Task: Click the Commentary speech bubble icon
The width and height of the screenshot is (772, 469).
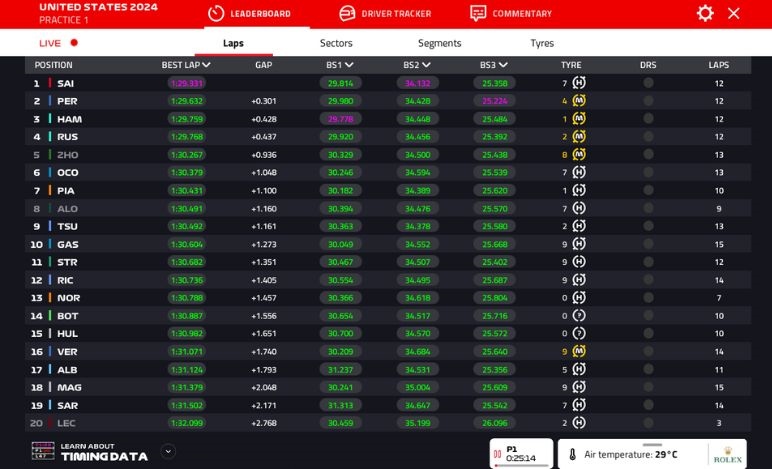Action: [x=478, y=13]
